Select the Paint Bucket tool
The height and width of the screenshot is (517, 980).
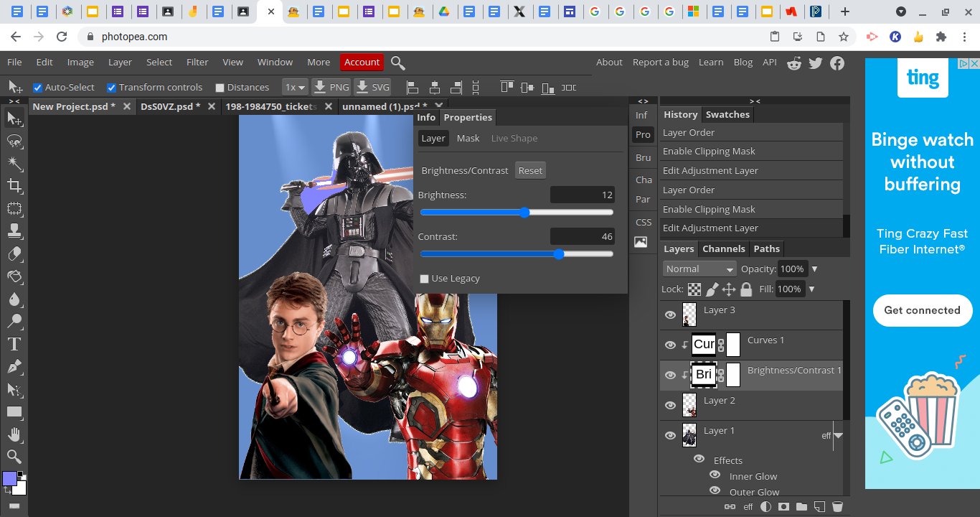click(x=14, y=276)
